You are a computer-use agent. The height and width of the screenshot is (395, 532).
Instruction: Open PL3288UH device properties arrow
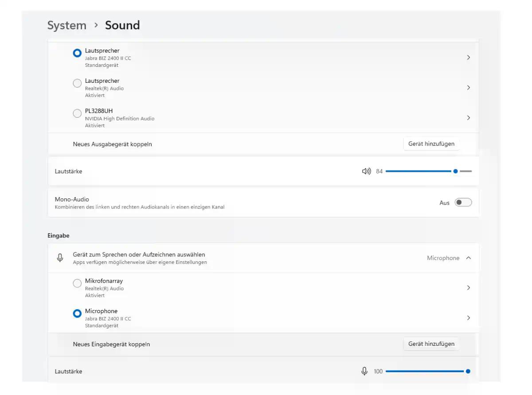pos(468,118)
